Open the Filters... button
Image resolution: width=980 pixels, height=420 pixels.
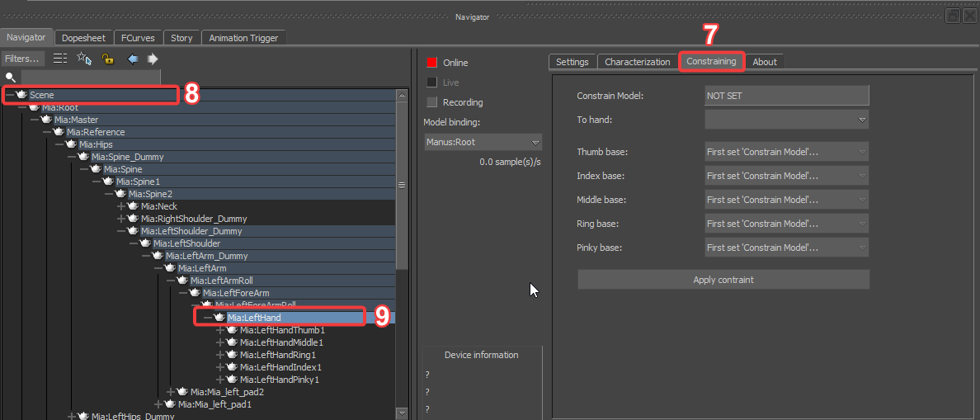[x=22, y=59]
